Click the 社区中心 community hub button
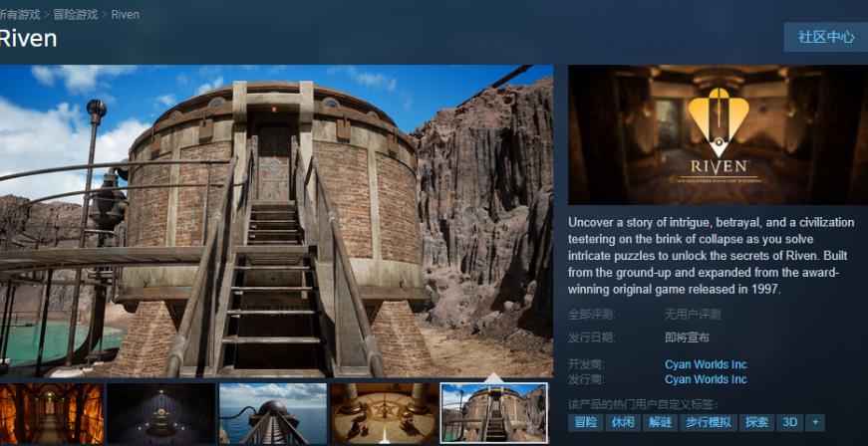The width and height of the screenshot is (868, 446). (x=825, y=37)
